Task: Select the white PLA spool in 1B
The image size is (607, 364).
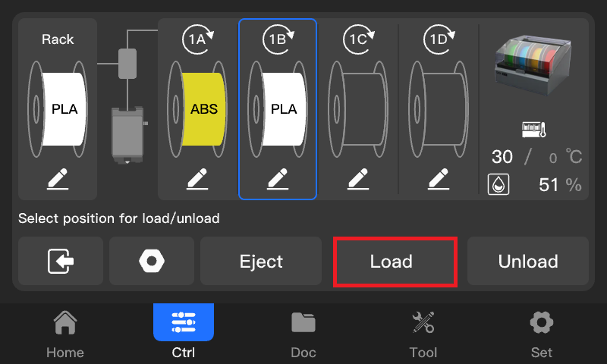Action: (278, 108)
